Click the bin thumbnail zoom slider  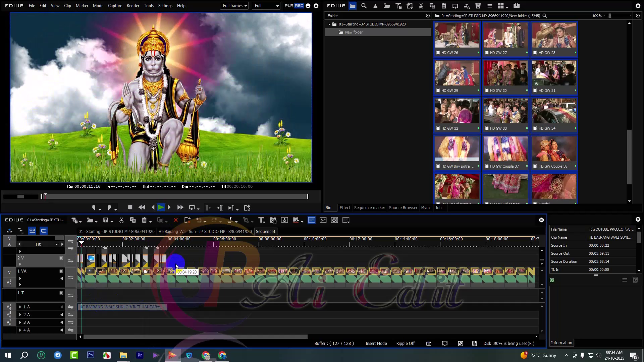[610, 16]
